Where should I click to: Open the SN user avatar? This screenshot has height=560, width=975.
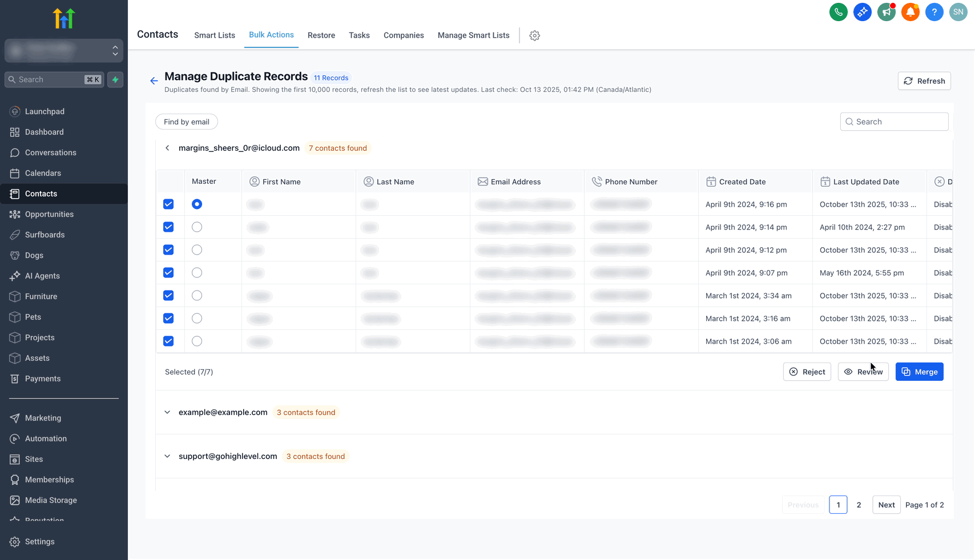[x=958, y=12]
